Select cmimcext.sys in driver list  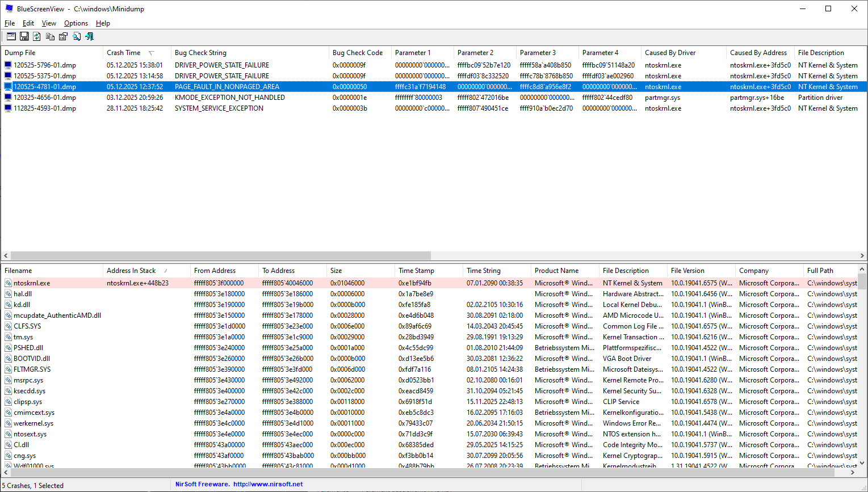(34, 413)
